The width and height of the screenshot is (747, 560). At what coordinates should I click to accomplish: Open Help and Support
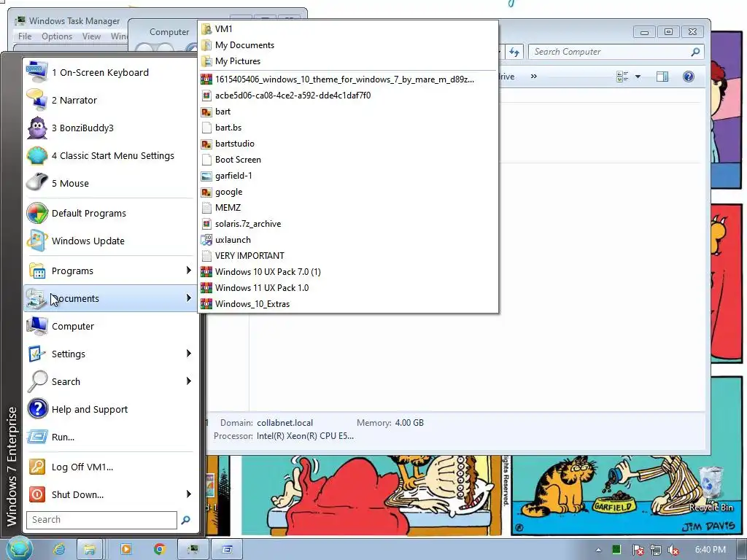point(111,409)
